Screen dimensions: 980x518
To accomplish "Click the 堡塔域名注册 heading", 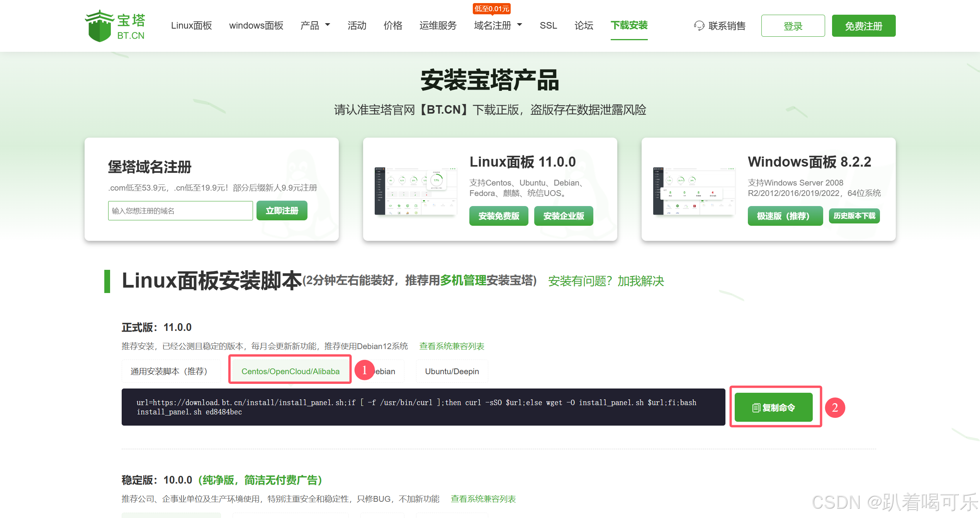I will [x=150, y=167].
